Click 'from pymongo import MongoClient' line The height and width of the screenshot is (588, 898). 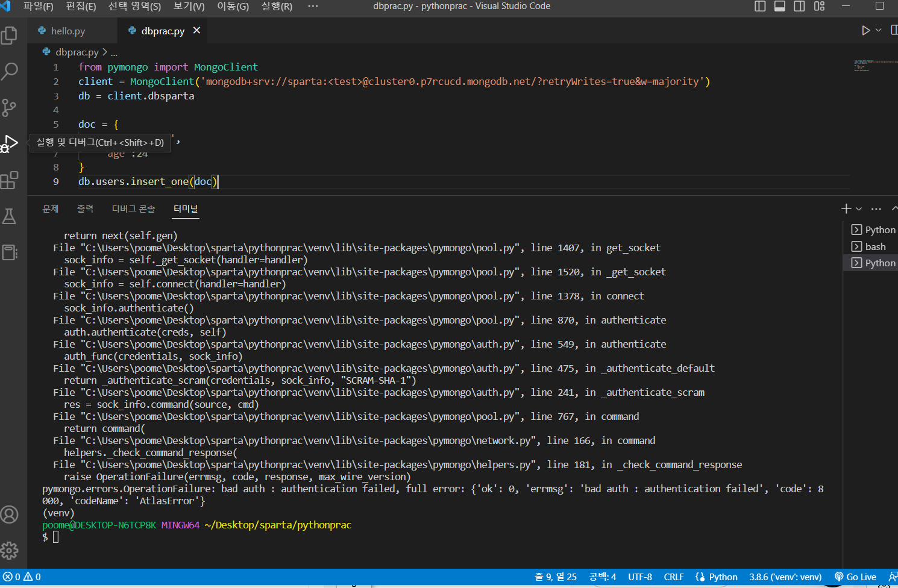168,67
